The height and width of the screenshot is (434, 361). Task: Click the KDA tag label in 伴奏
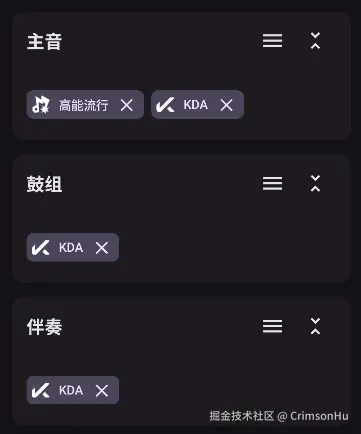[x=71, y=390]
